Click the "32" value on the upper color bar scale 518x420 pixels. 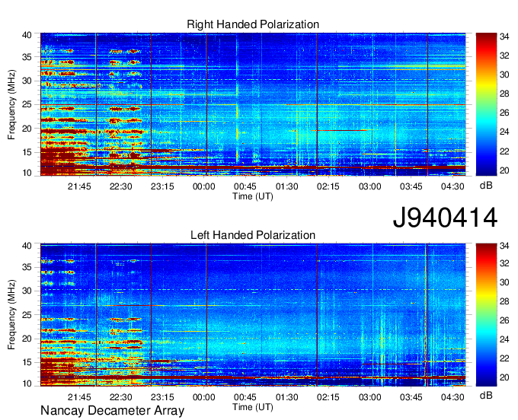(504, 56)
